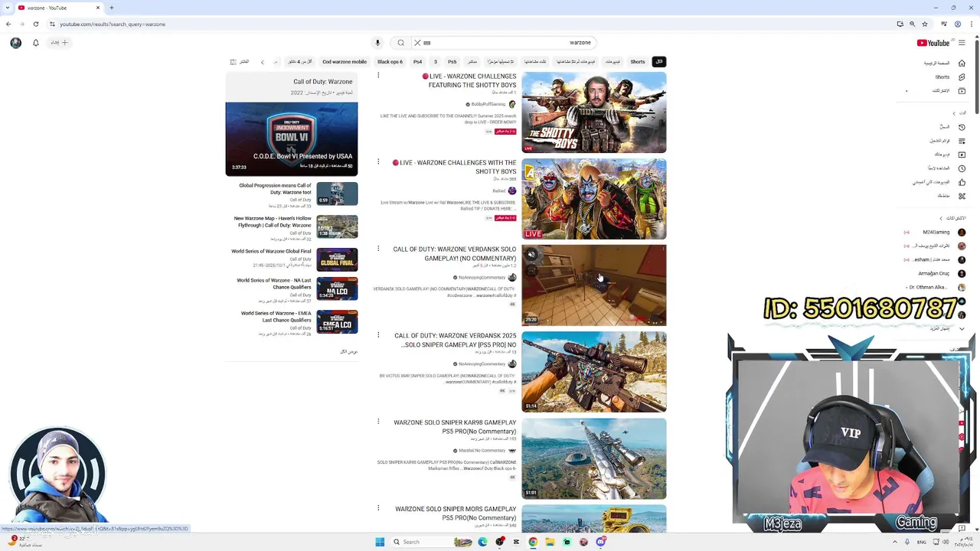The width and height of the screenshot is (980, 551).
Task: Open the YouTube hamburger menu
Action: [x=962, y=43]
